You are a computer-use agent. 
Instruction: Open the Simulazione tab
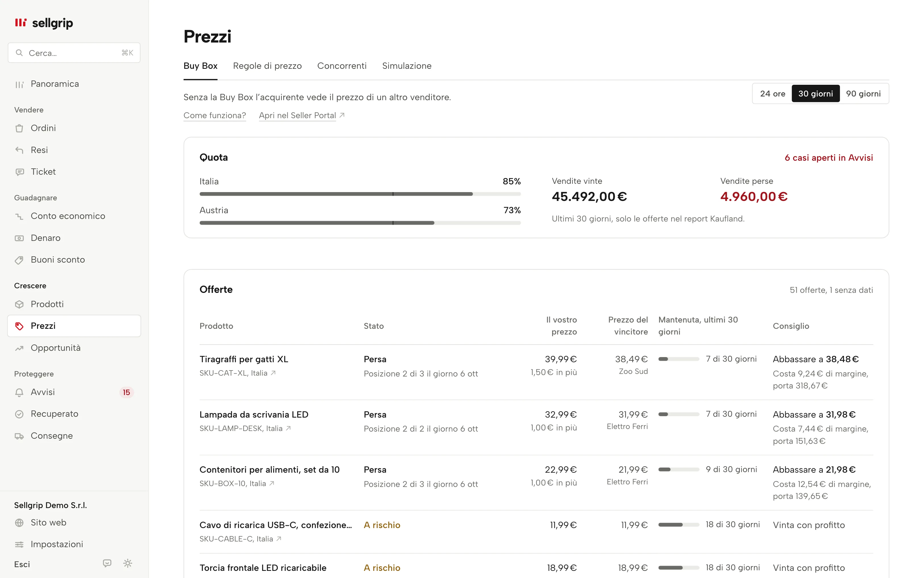(x=407, y=66)
